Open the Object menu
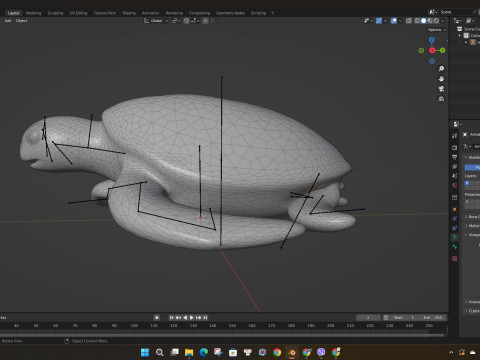Screen dimensions: 480x360 click(22, 21)
